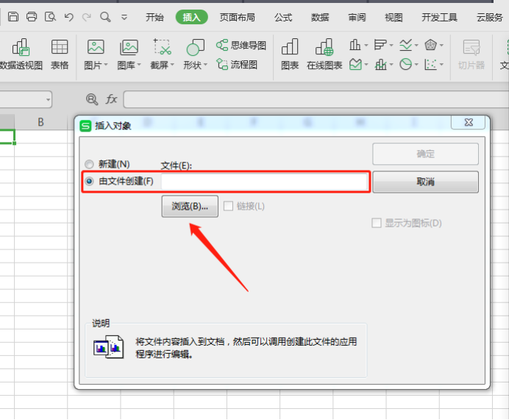Open the 云服务 tab
The width and height of the screenshot is (509, 420).
point(490,17)
